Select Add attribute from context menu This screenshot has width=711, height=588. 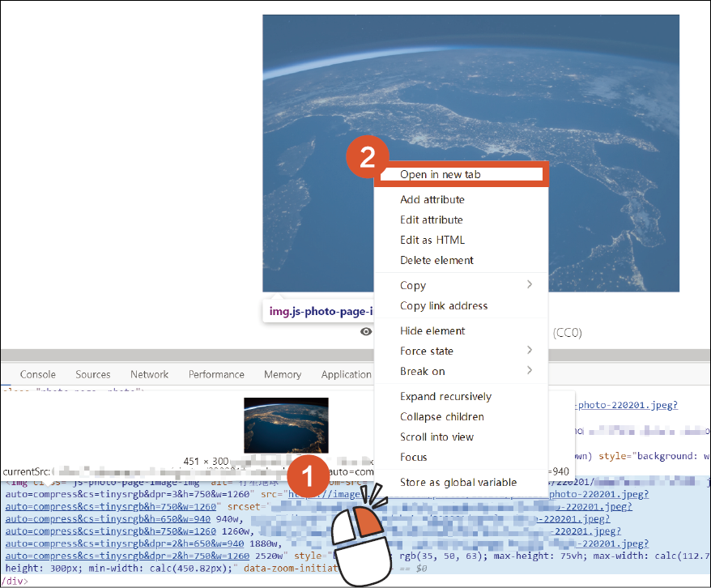[x=432, y=199]
